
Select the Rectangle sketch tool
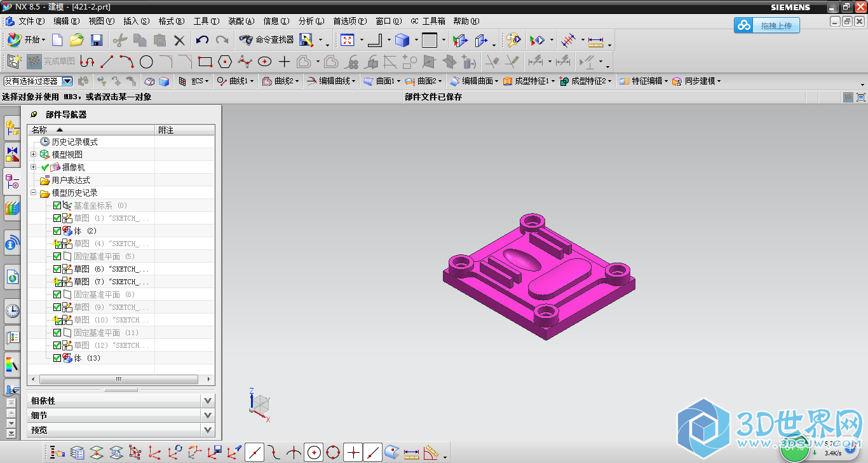point(205,62)
